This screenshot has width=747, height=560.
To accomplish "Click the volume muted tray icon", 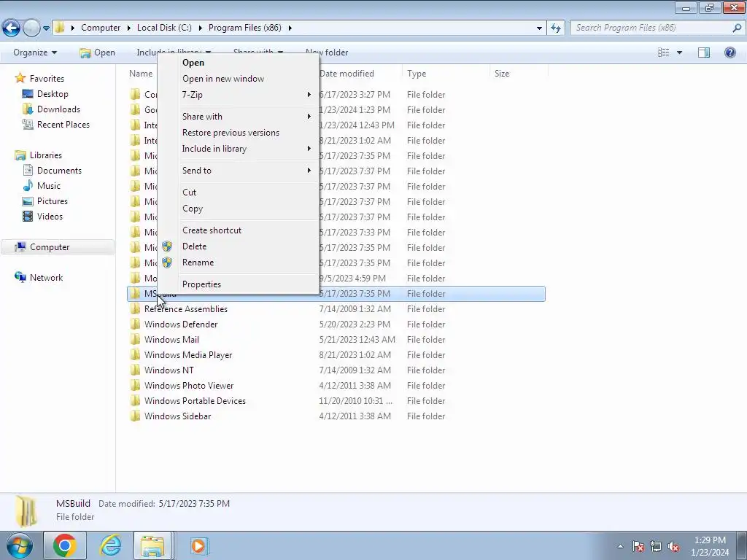I will (673, 546).
